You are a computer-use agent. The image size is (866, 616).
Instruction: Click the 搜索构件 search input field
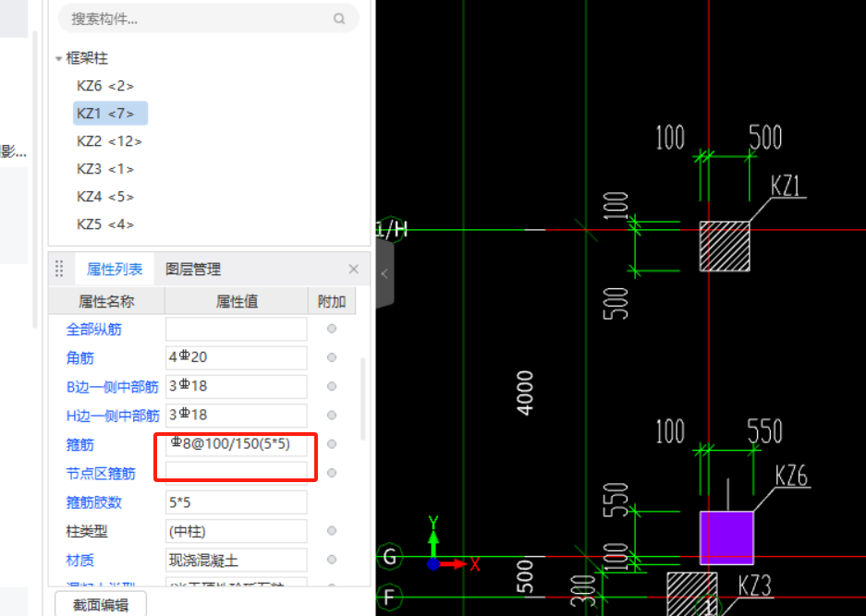(209, 18)
